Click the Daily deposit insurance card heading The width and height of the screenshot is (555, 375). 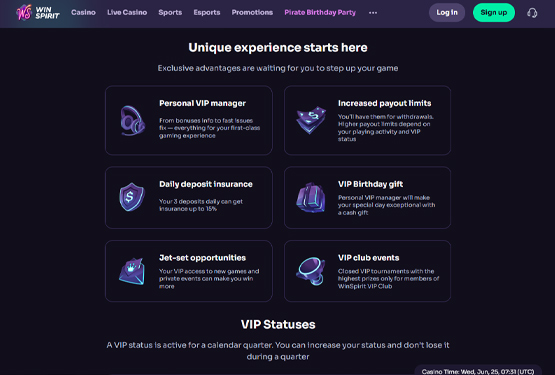pyautogui.click(x=206, y=184)
